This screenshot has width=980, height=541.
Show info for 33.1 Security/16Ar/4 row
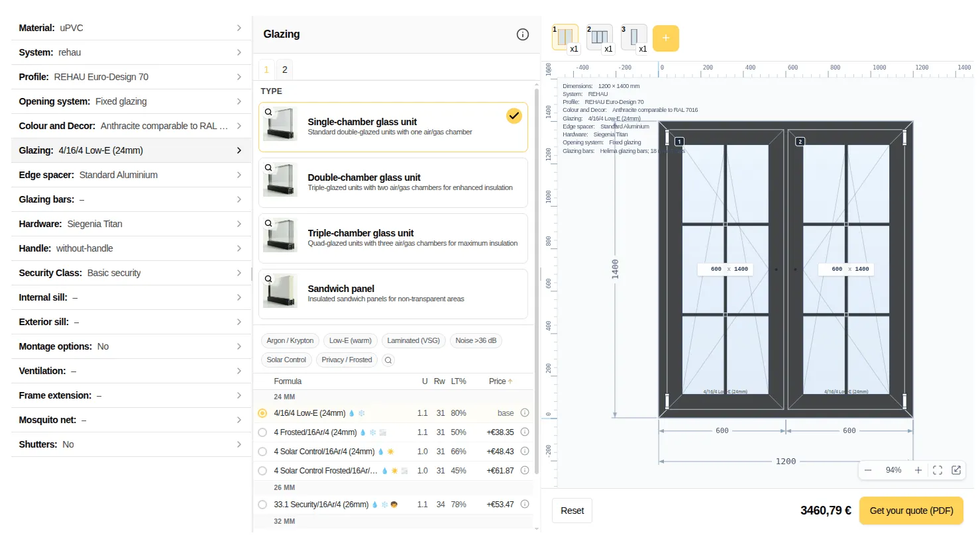tap(525, 504)
